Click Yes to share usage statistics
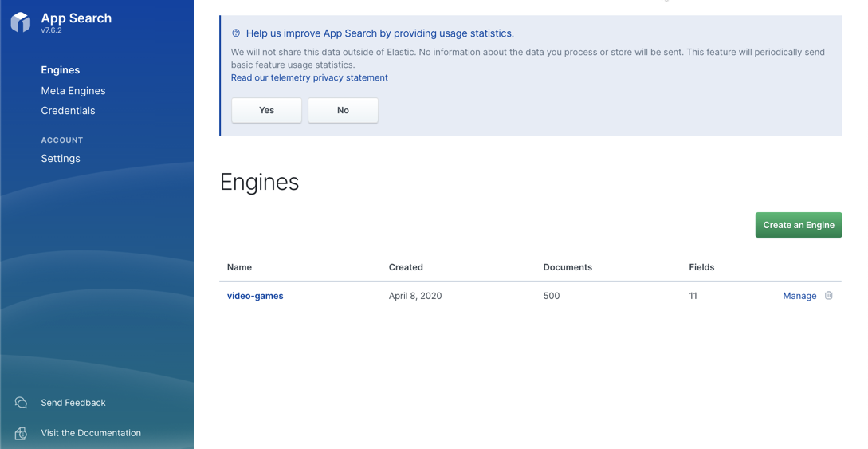The width and height of the screenshot is (868, 449). pos(266,110)
